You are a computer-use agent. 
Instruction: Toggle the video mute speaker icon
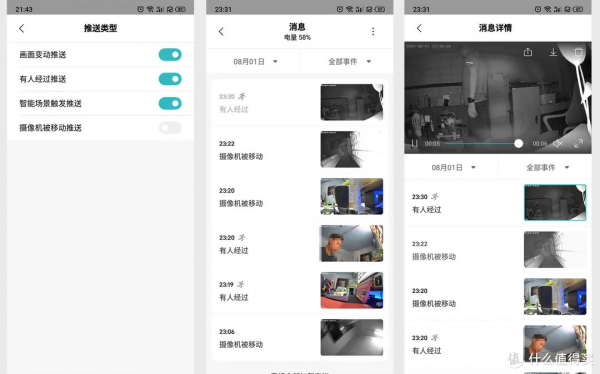558,144
